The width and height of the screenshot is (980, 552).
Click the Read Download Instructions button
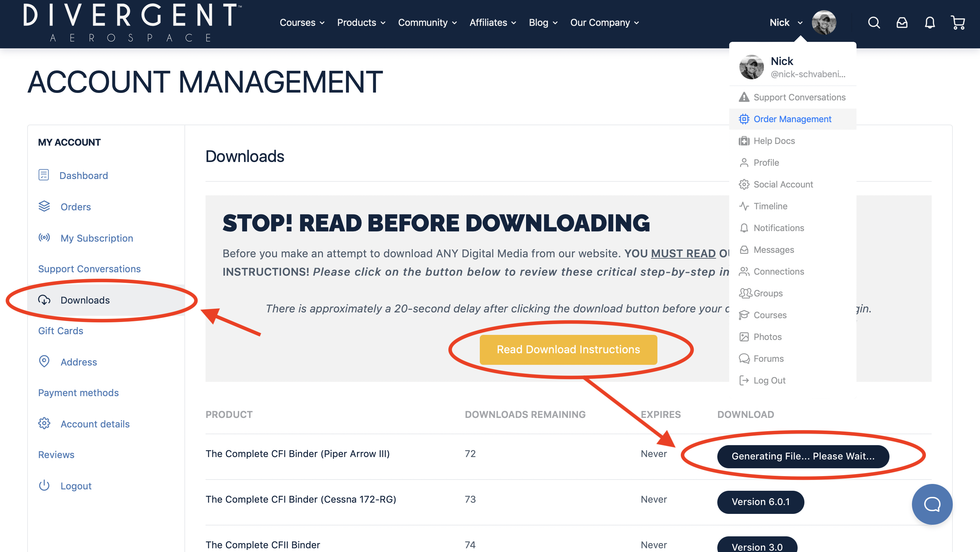point(568,350)
